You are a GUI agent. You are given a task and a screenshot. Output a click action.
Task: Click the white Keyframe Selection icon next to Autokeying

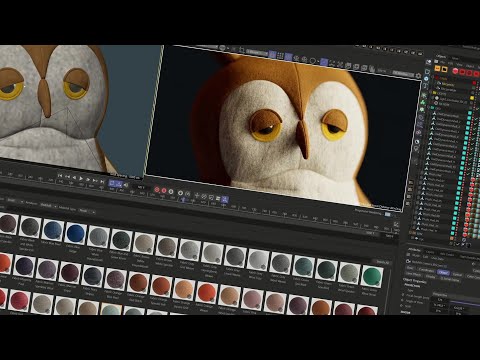point(171,191)
